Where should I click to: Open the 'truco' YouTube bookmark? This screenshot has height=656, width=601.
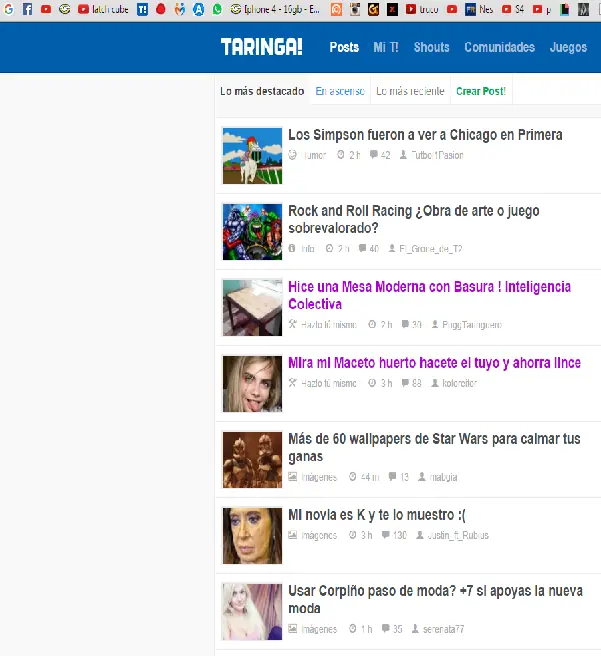pos(422,9)
